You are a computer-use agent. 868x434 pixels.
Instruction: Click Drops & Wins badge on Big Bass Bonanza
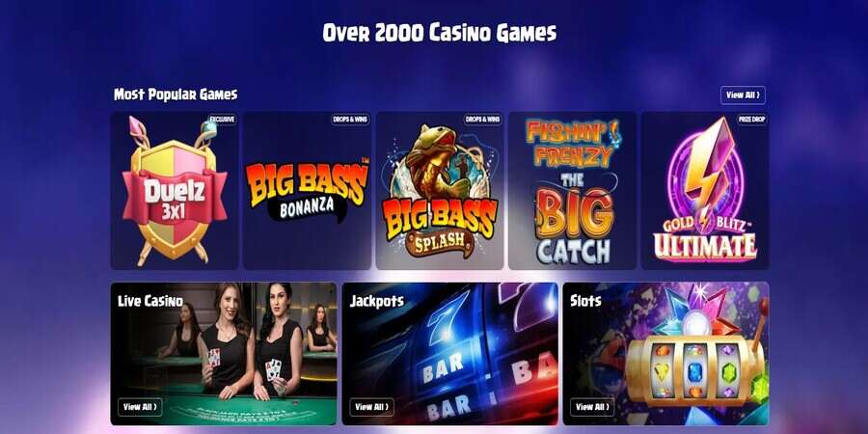[x=350, y=119]
